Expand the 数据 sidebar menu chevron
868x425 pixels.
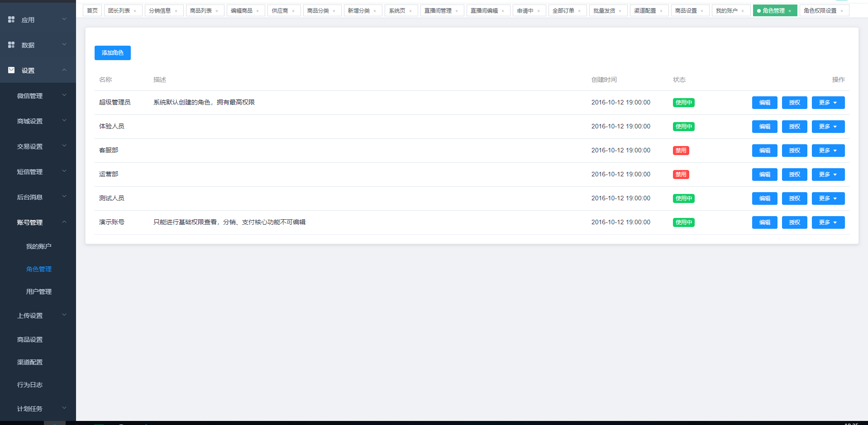coord(64,44)
